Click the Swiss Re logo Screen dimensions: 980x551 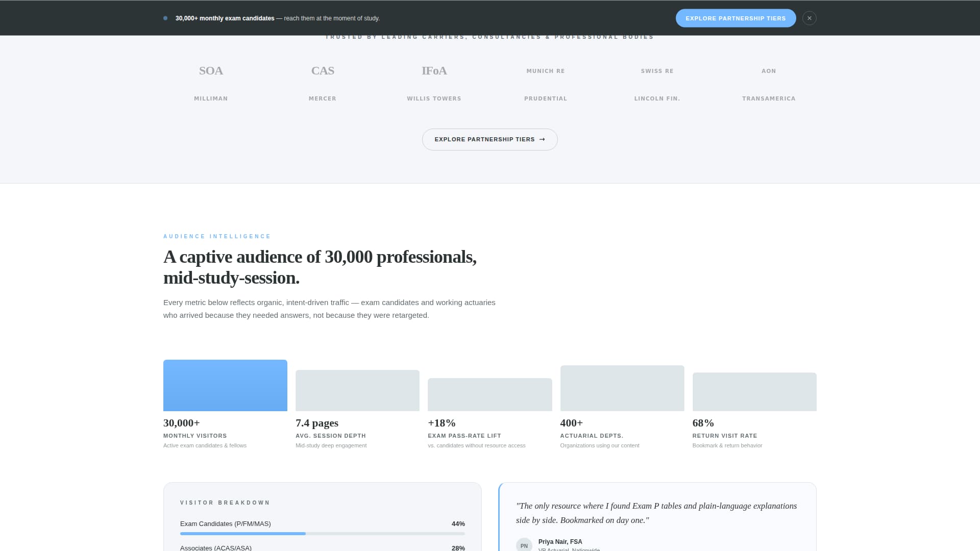click(657, 71)
